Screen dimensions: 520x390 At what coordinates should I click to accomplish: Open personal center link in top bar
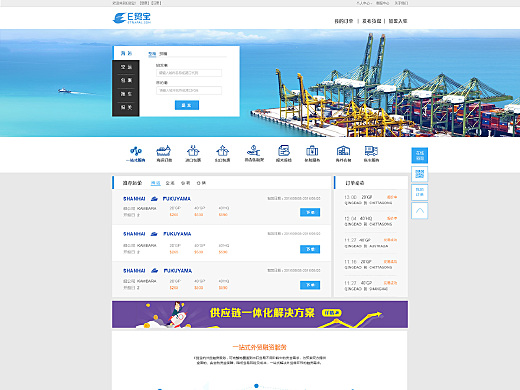coord(363,3)
